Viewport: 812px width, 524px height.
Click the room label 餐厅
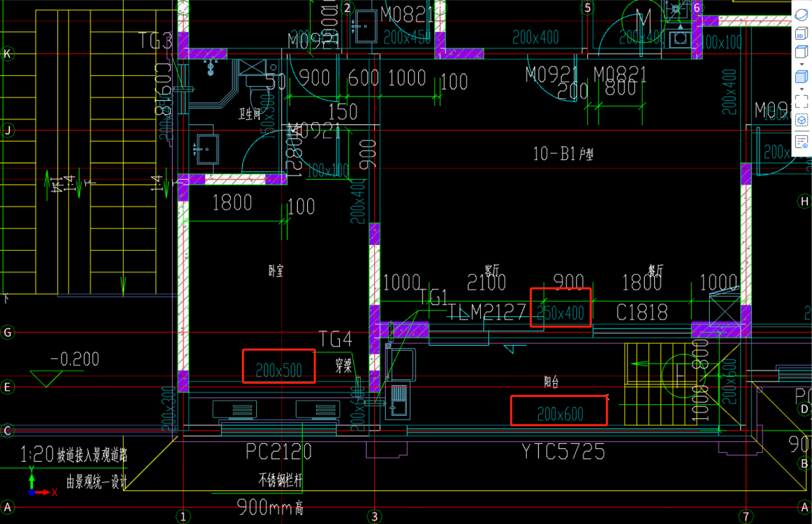click(656, 270)
